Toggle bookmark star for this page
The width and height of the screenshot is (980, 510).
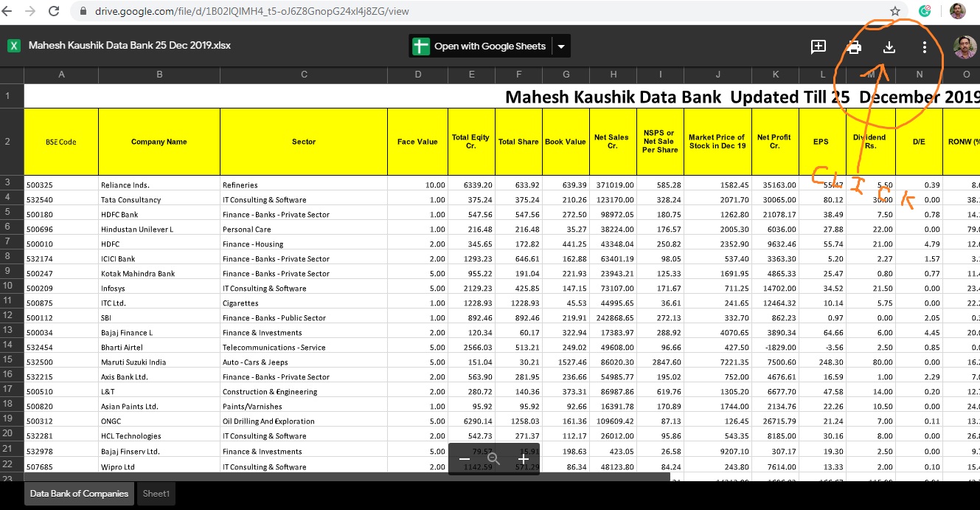pyautogui.click(x=894, y=12)
